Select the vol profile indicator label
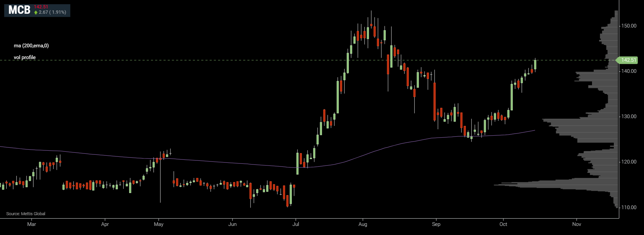This screenshot has width=644, height=235. click(x=24, y=57)
